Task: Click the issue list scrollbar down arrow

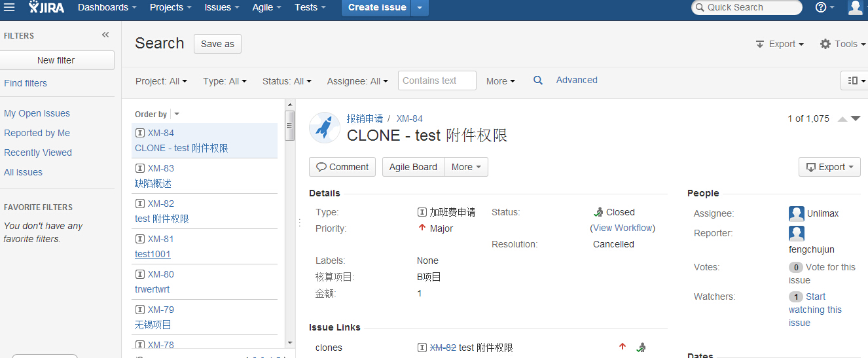Action: [290, 342]
